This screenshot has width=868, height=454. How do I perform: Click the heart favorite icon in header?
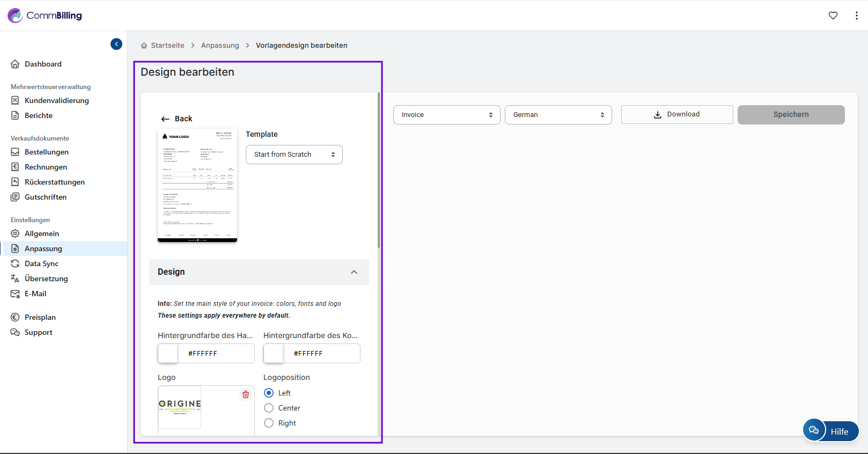pyautogui.click(x=833, y=16)
